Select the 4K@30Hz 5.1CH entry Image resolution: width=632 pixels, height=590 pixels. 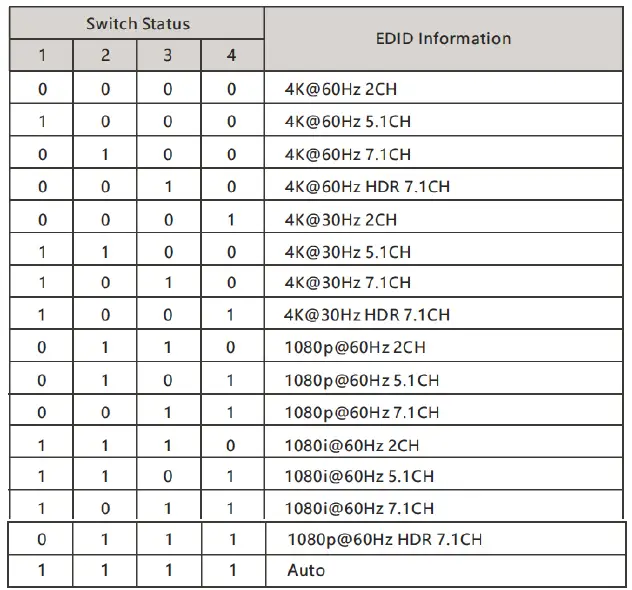pos(347,252)
